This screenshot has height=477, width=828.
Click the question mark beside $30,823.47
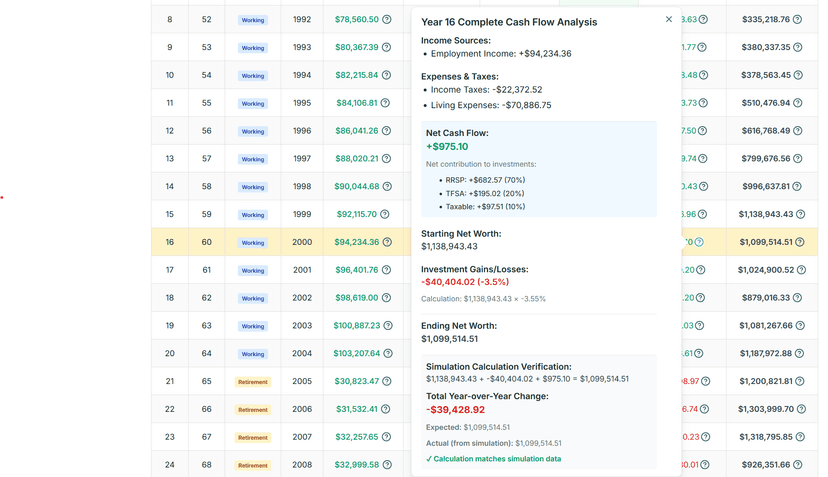(x=386, y=381)
